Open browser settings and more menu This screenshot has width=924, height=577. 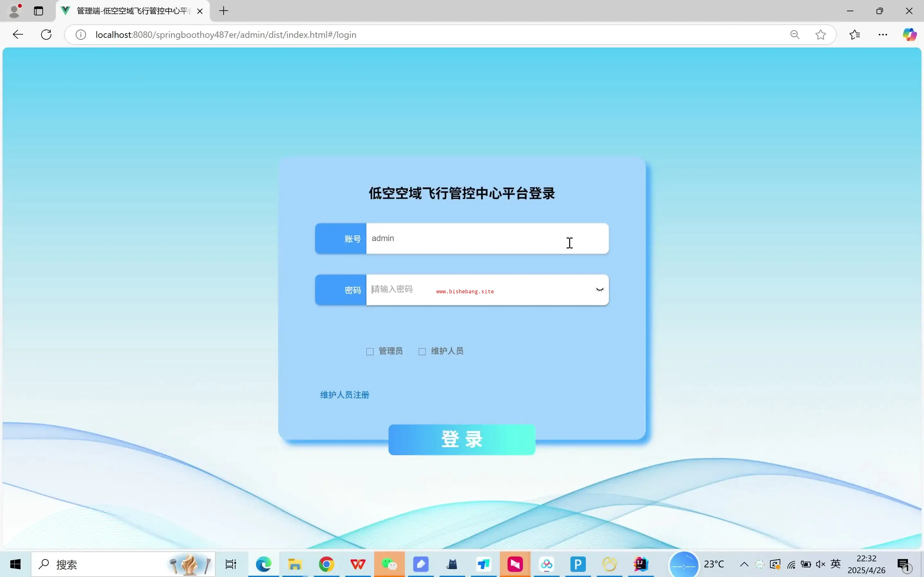883,35
